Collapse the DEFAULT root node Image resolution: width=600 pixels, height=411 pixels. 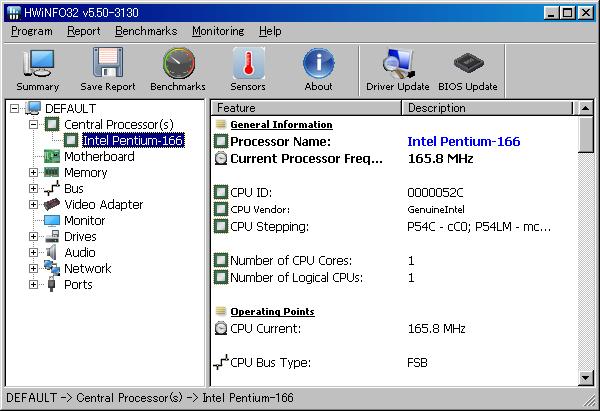click(x=14, y=109)
